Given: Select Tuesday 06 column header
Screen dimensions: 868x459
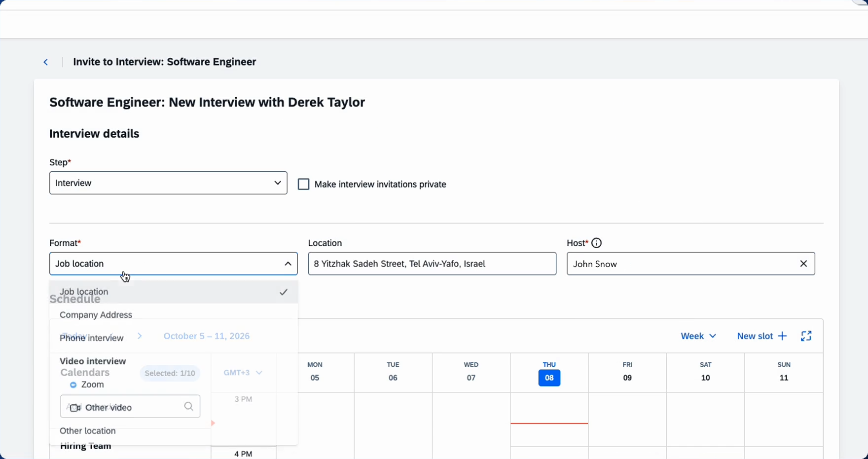Looking at the screenshot, I should [393, 373].
